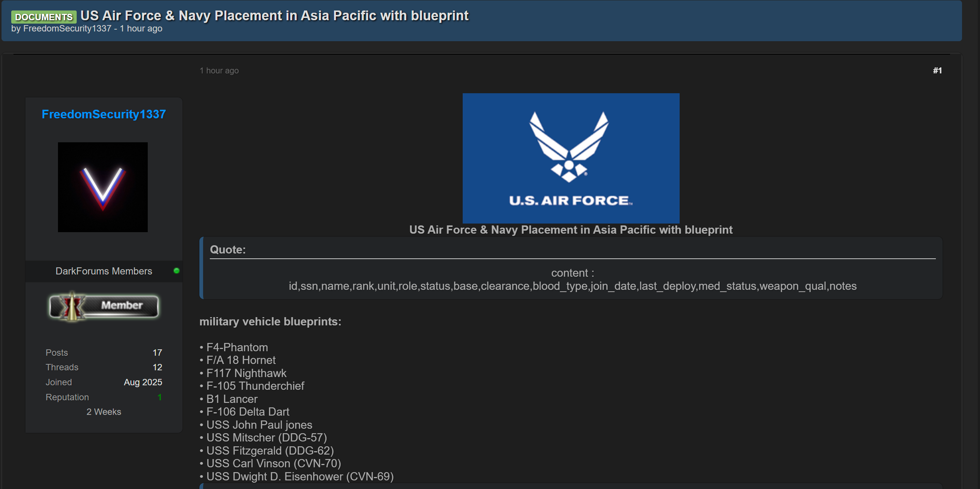Open post number #1 permalink
The image size is (980, 489).
click(x=937, y=70)
